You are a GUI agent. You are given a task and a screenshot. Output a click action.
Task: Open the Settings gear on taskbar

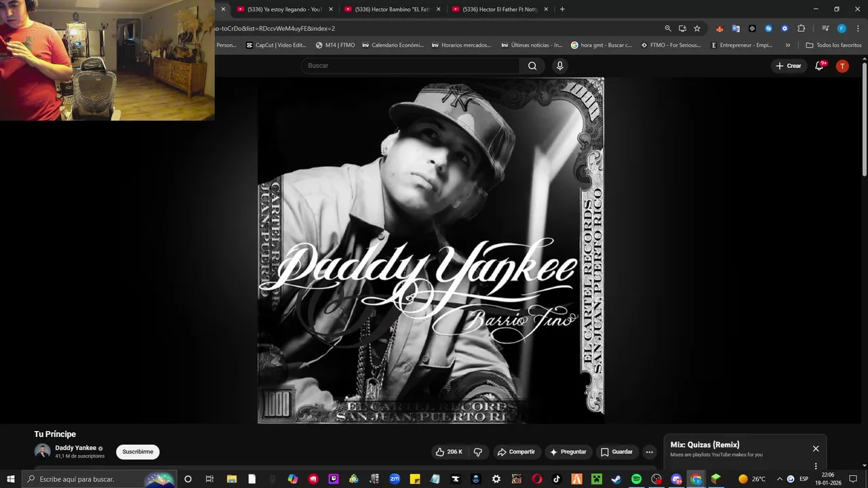[496, 479]
